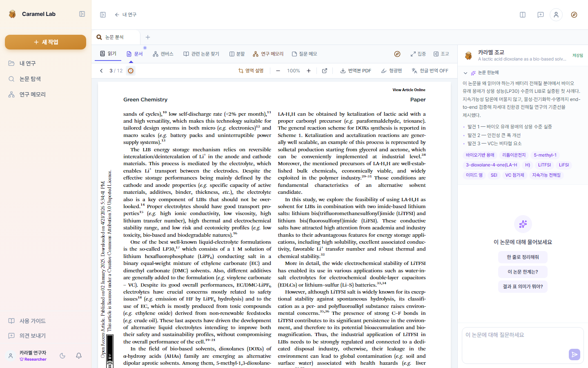Zoom out the PDF with minus icon
588x368 pixels.
click(x=278, y=71)
